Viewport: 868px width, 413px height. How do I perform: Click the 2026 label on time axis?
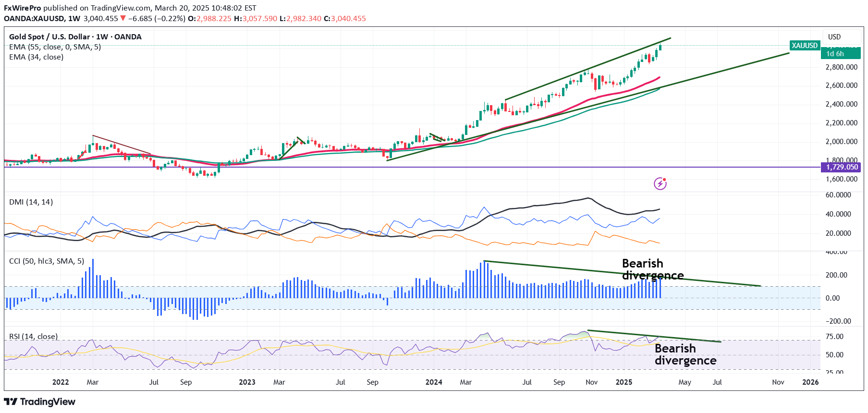[x=811, y=382]
